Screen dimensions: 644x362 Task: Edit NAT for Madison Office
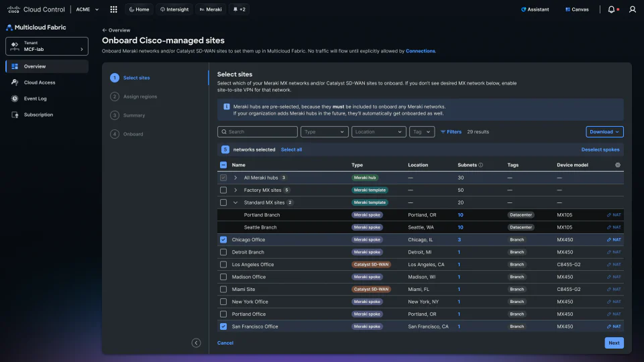[614, 277]
